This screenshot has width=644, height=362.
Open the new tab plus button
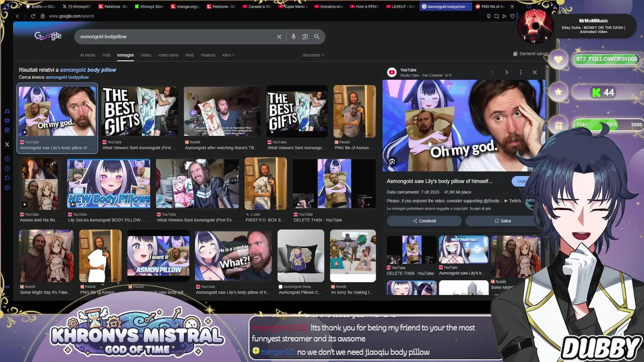512,7
